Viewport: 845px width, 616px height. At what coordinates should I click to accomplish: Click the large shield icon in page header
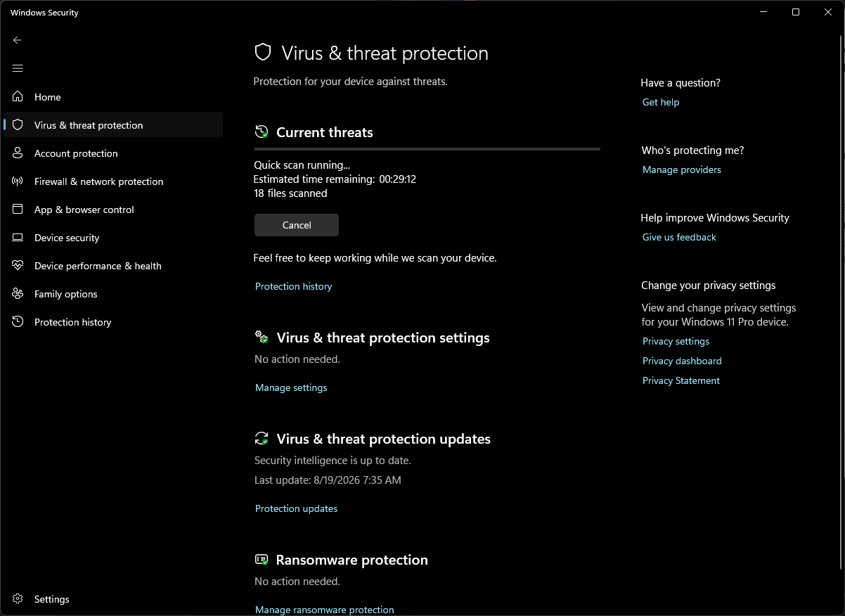(x=263, y=53)
